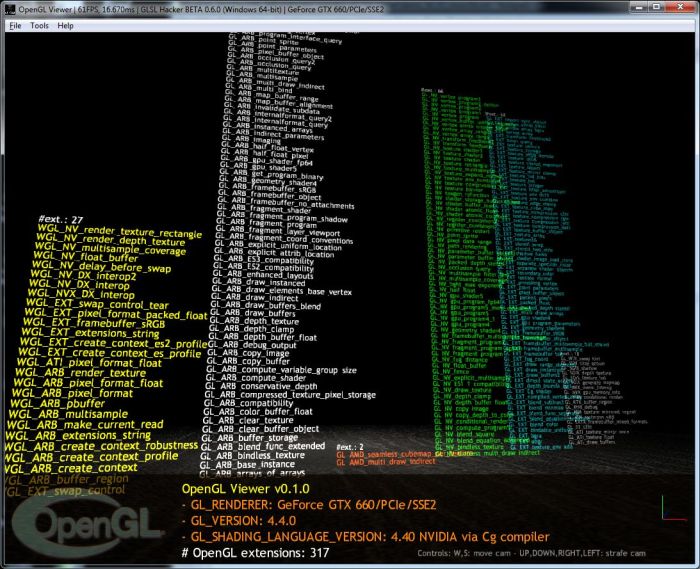Select WGL_ARB_pbuffer text
The image size is (700, 569).
point(58,404)
